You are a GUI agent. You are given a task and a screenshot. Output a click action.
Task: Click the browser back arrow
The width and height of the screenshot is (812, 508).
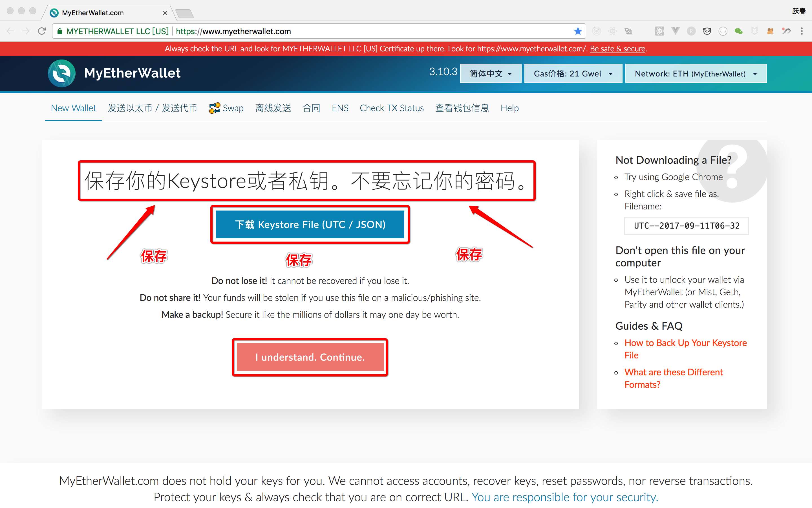click(x=10, y=31)
